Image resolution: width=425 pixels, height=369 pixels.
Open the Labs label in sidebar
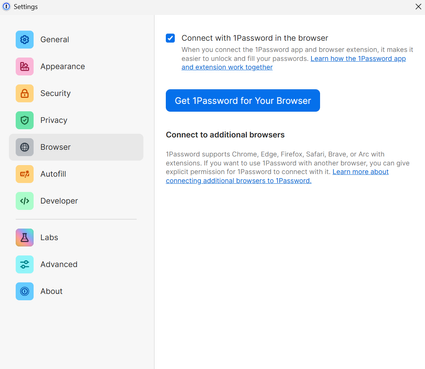49,237
